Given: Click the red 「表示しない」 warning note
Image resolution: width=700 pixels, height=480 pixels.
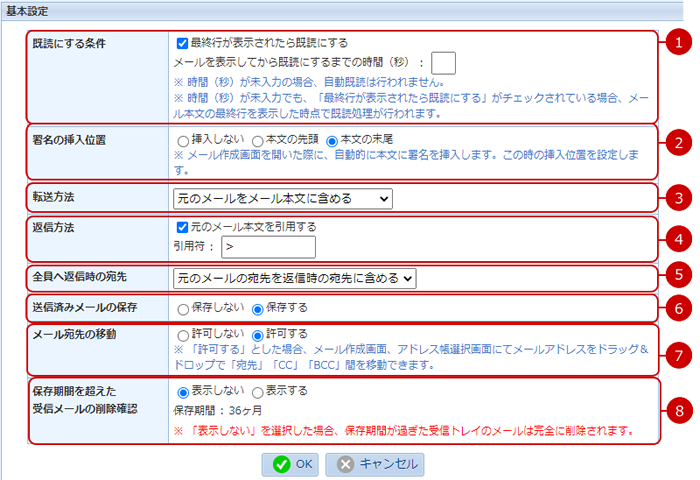Looking at the screenshot, I should (x=404, y=431).
